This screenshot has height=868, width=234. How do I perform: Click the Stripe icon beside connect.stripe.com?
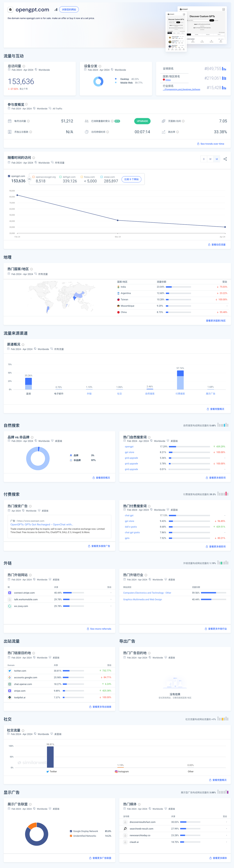tap(10, 593)
